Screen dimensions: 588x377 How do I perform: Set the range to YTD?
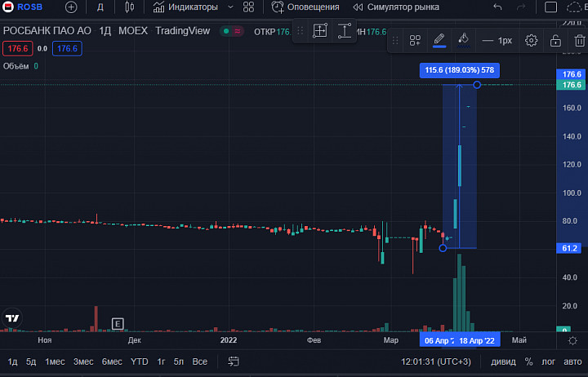point(139,361)
